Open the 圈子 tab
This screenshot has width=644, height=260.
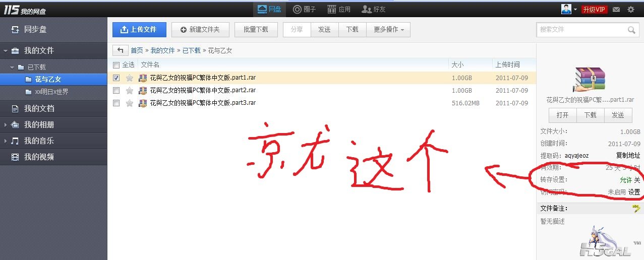(x=304, y=9)
